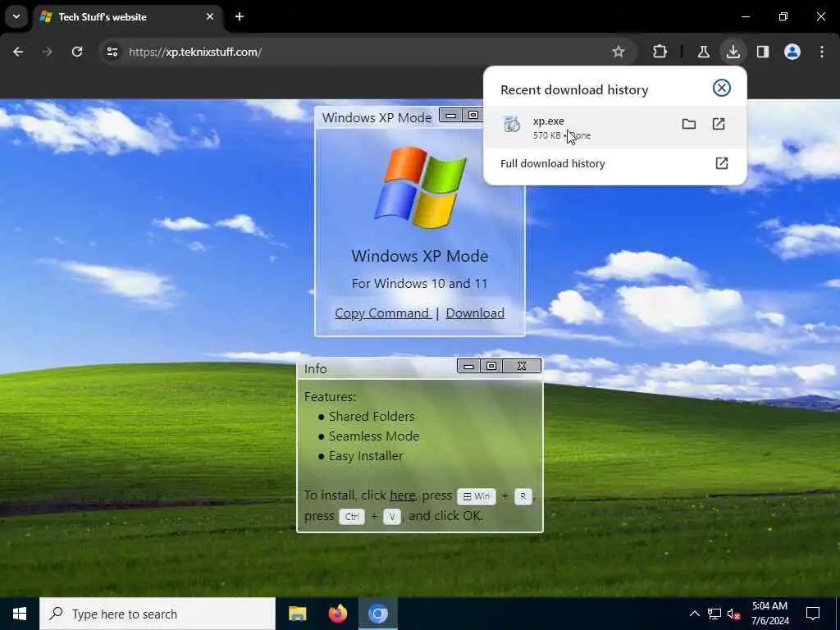Toggle the Downloads toolbar button
840x630 pixels.
(733, 52)
